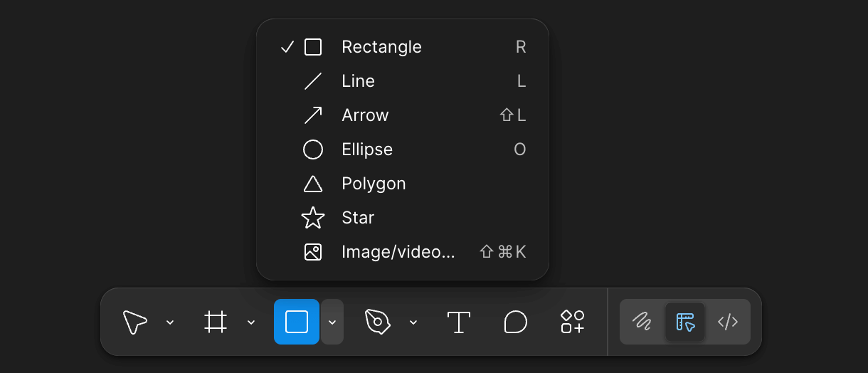Select Polygon from the shape list
Screen dimensions: 868x373
(x=374, y=184)
